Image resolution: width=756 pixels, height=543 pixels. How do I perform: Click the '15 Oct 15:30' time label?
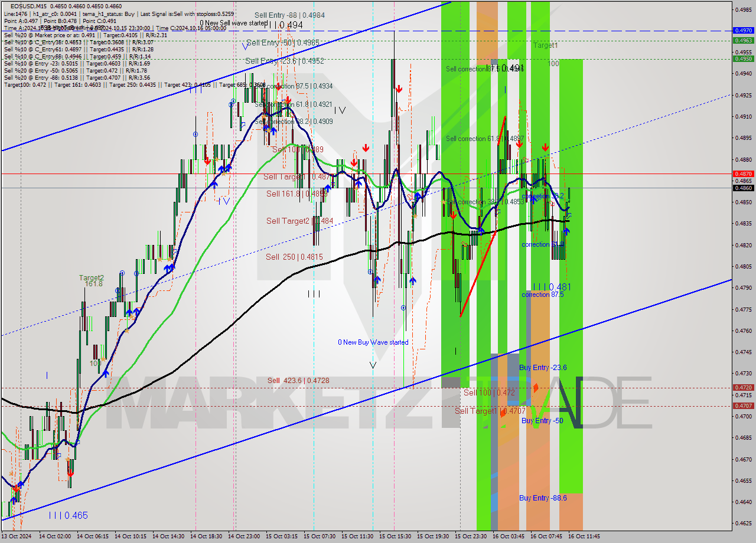394,537
